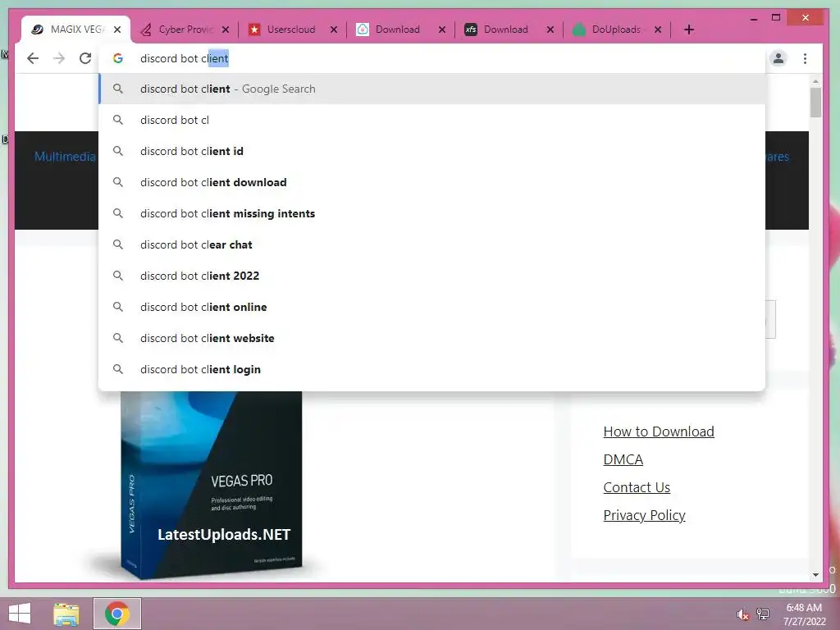
Task: Click the page scrollbar down arrow
Action: [815, 575]
